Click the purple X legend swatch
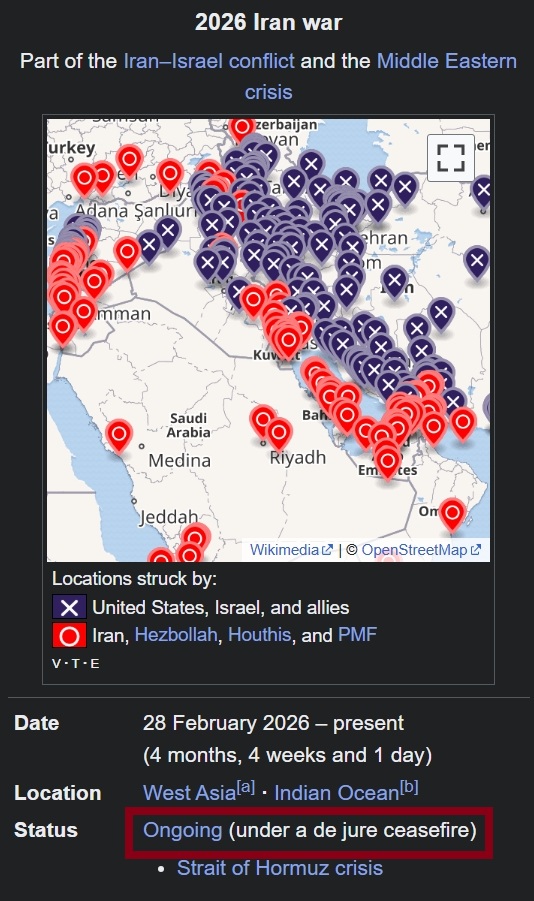The width and height of the screenshot is (534, 901). coord(70,607)
